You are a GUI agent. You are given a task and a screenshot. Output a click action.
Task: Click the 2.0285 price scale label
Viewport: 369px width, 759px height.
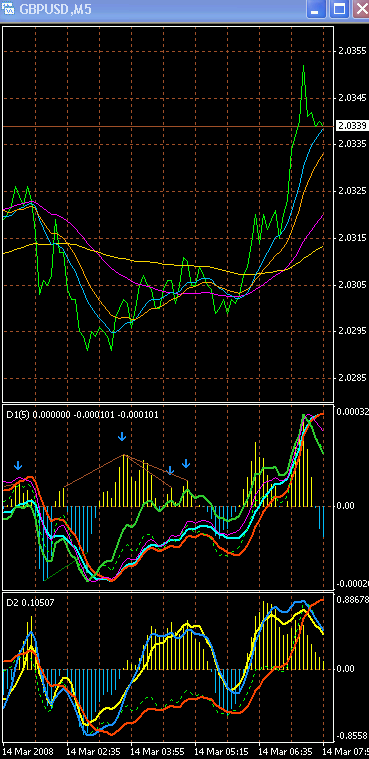click(352, 378)
